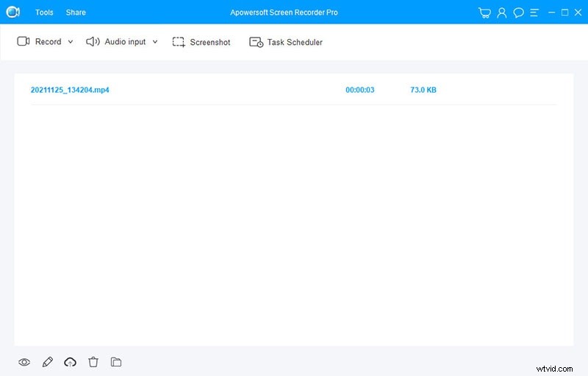Image resolution: width=588 pixels, height=376 pixels.
Task: Expand the Audio input dropdown arrow
Action: click(x=155, y=42)
